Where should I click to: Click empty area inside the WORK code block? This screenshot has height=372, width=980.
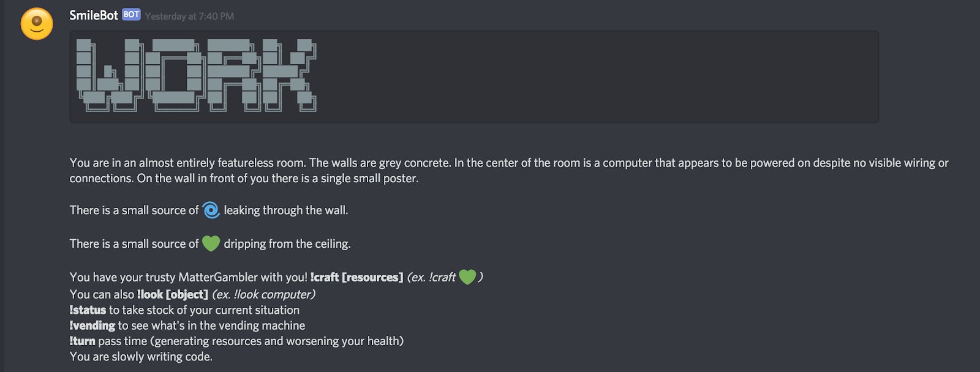(582, 76)
